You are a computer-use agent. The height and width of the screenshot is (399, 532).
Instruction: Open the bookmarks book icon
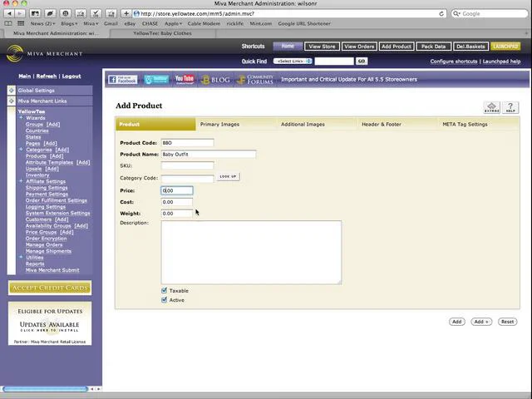click(x=8, y=23)
